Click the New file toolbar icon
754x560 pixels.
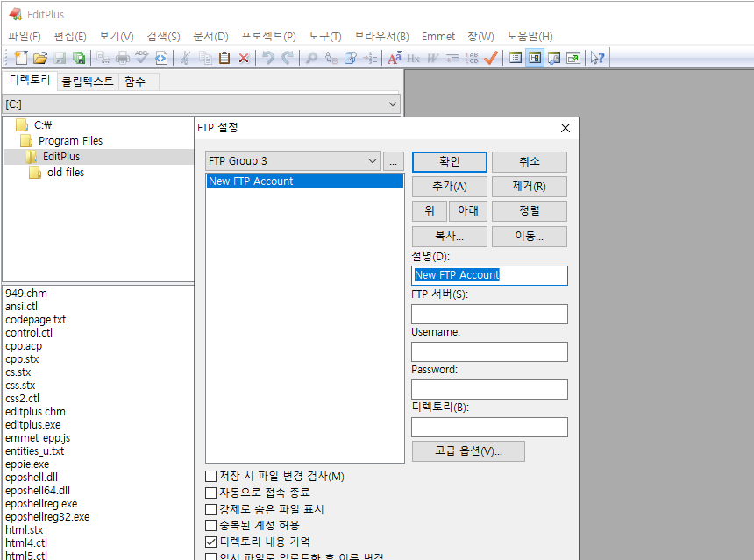point(21,58)
